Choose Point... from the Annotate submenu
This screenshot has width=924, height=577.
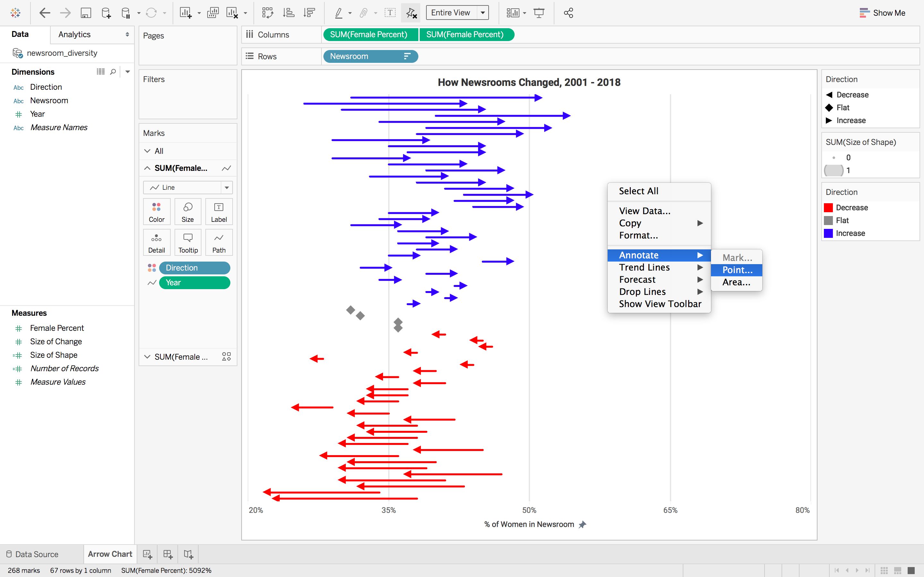(x=737, y=270)
